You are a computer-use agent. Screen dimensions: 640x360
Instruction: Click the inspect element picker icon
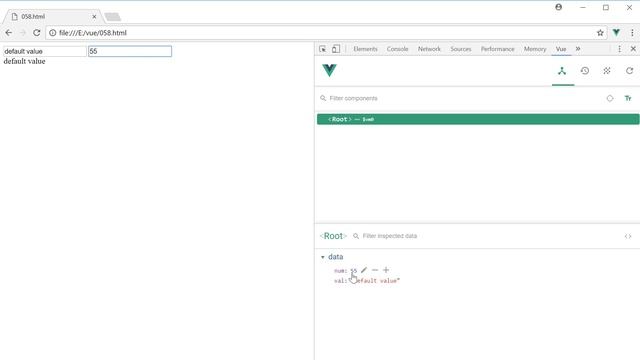pos(322,49)
